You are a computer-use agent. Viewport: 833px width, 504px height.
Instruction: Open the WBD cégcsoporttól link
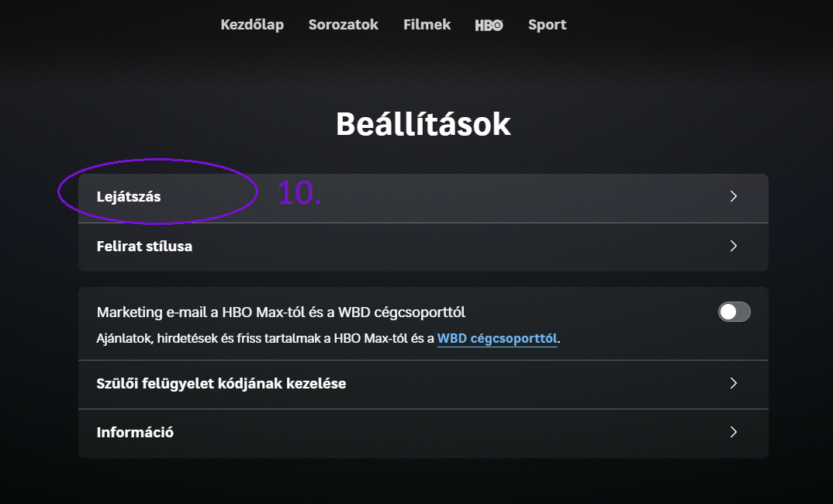coord(497,338)
